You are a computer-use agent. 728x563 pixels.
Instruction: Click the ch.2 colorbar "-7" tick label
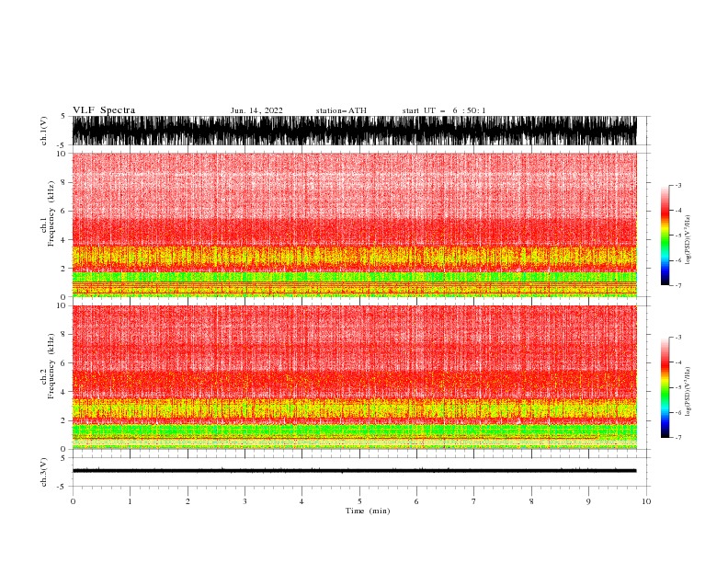[677, 437]
